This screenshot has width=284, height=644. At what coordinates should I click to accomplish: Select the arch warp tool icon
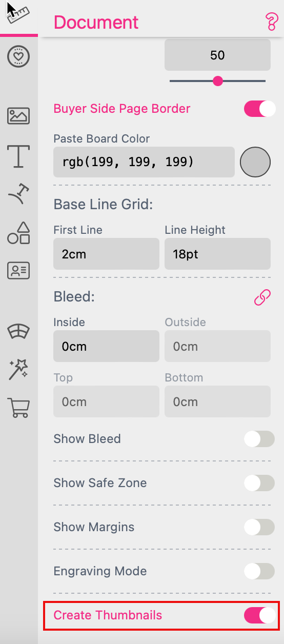(x=18, y=332)
